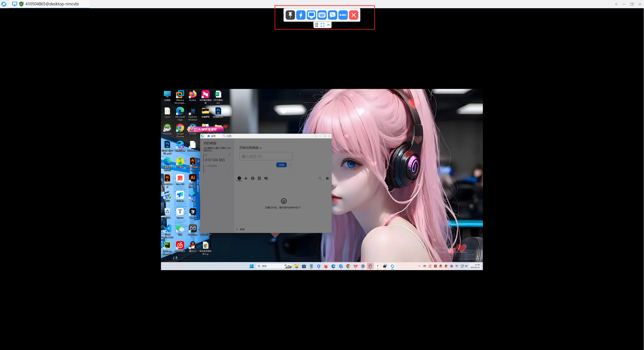Viewport: 644px width, 350px height.
Task: Open HeidiSQL desktop shortcut
Action: (167, 130)
